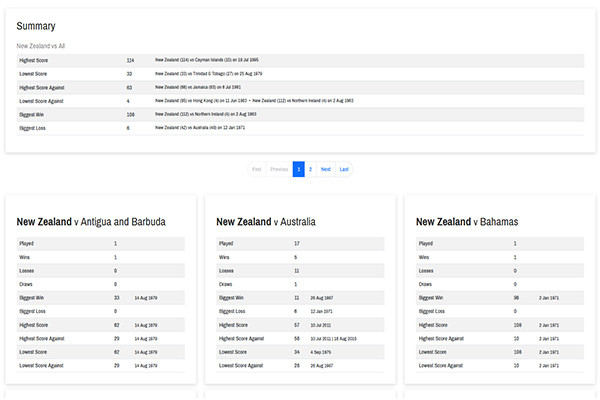600x400 pixels.
Task: Click Played value 17 in Australia card
Action: (297, 243)
